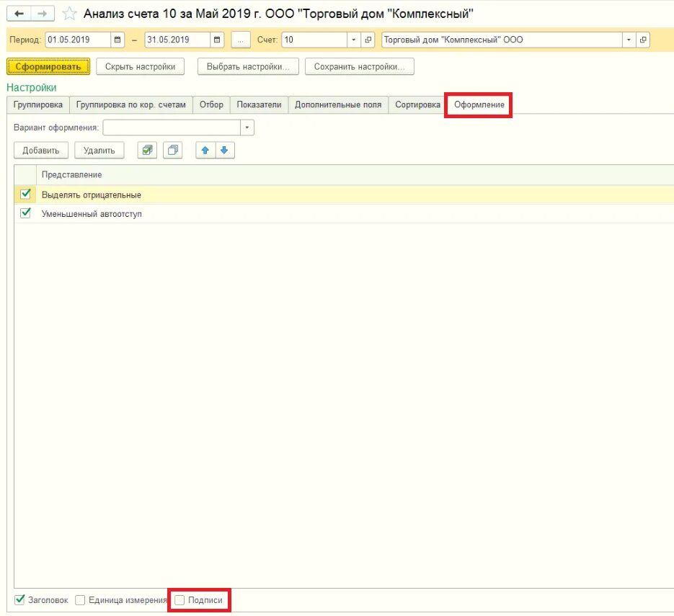
Task: Open the 'Показатели' tab
Action: pyautogui.click(x=260, y=104)
